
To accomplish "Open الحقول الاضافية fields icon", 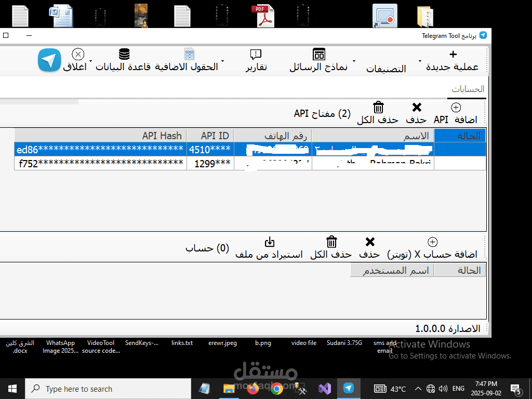I will (x=189, y=56).
